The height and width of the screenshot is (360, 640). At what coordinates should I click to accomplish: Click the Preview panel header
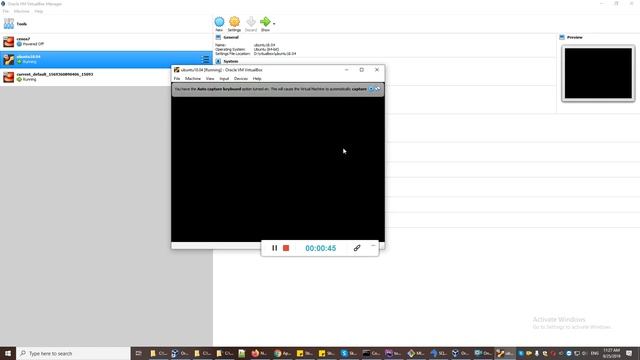point(574,37)
